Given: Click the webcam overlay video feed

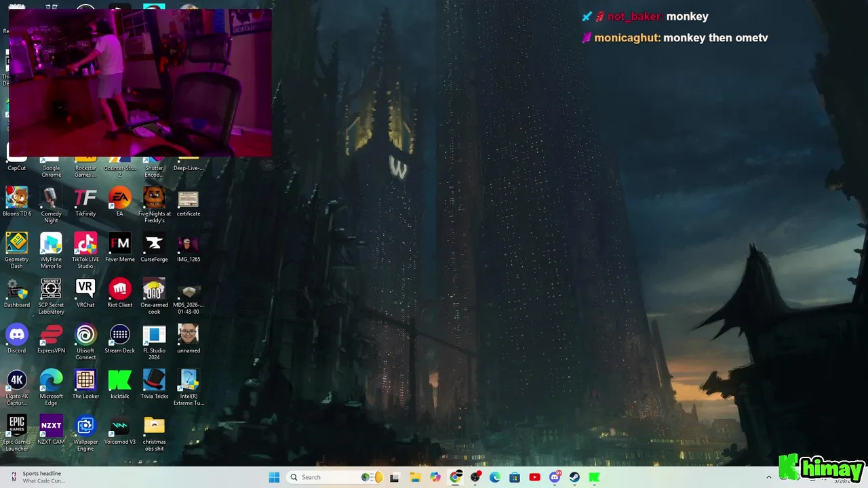Looking at the screenshot, I should click(x=140, y=83).
